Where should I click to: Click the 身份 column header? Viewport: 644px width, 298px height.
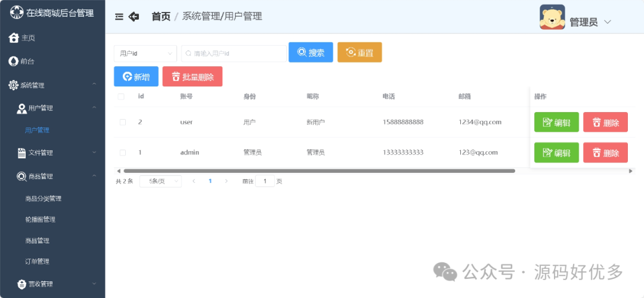click(x=250, y=97)
